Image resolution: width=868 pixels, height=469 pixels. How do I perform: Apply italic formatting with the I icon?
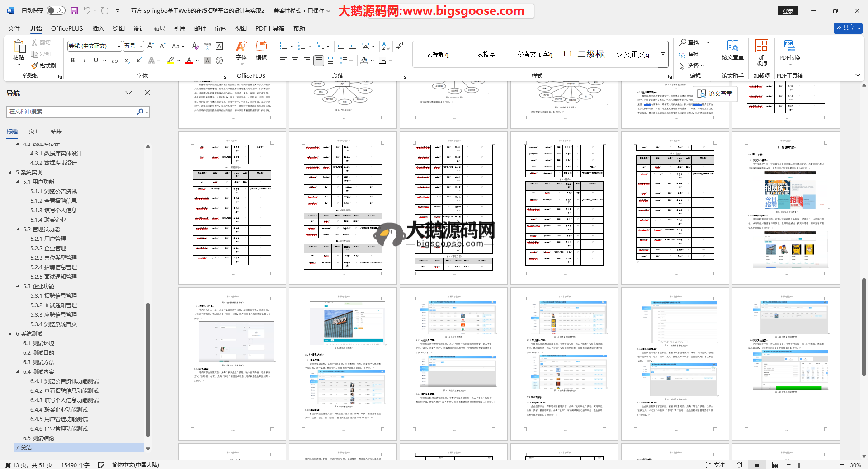point(84,61)
